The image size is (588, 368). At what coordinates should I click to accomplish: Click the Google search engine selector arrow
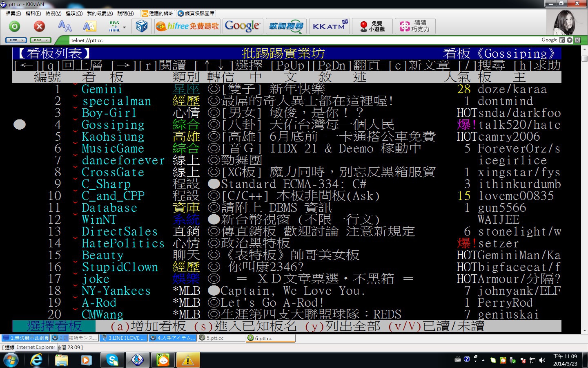pos(570,40)
